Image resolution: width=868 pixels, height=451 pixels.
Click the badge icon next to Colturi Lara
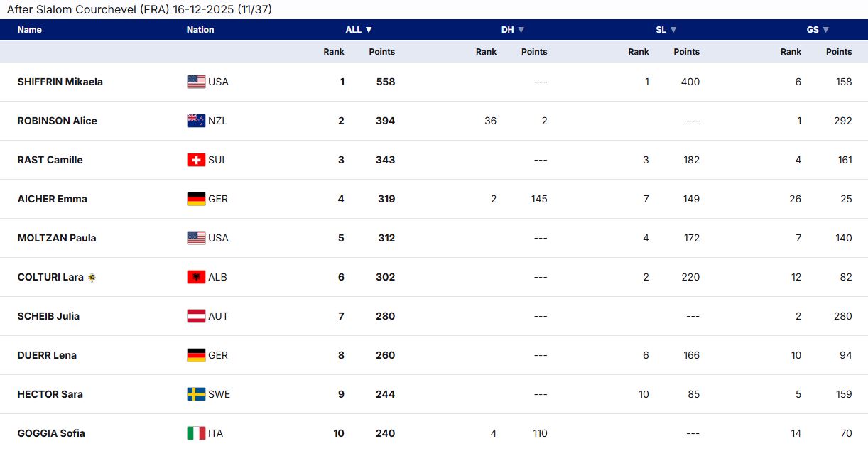92,278
